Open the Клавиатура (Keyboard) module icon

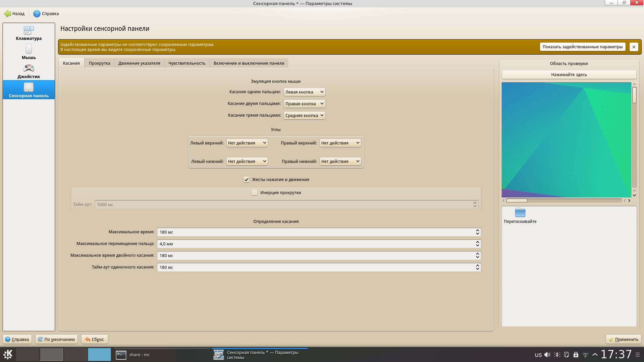pos(29,31)
